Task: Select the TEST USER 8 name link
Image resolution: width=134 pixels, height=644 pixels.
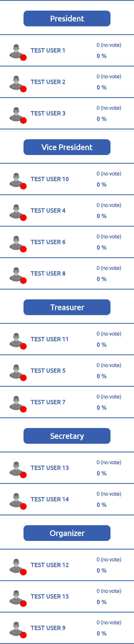Action: 48,274
